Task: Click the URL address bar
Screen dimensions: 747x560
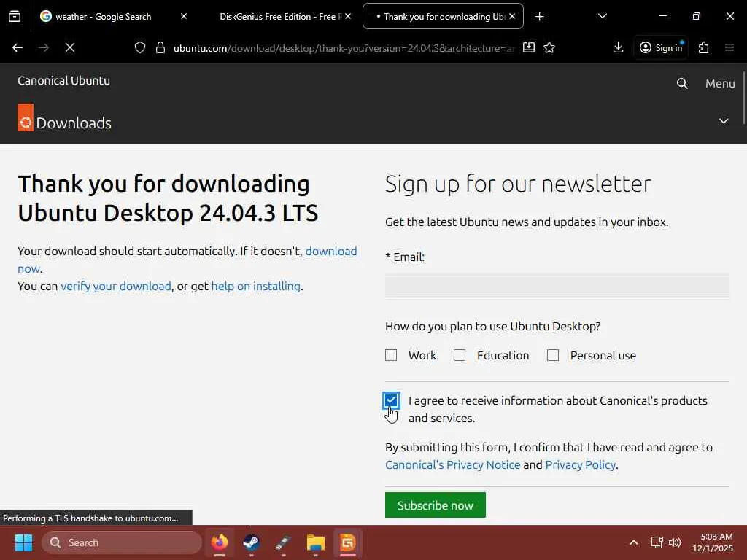Action: click(344, 48)
